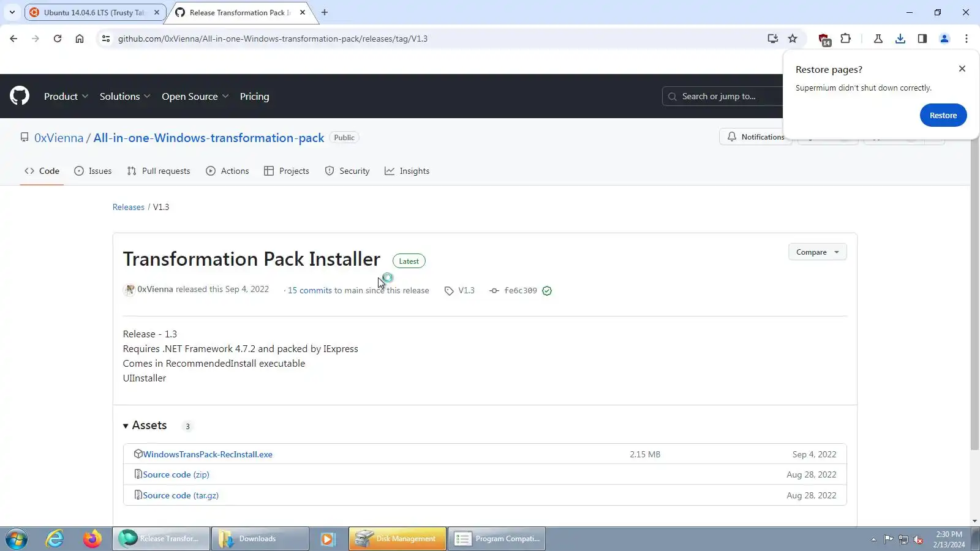Click the install app icon in address bar

click(773, 39)
